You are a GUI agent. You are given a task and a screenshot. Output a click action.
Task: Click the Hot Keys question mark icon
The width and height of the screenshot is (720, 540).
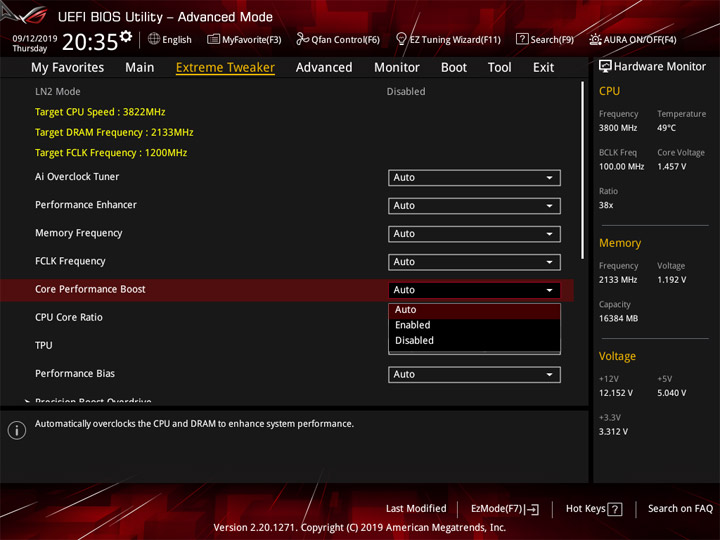coord(615,509)
